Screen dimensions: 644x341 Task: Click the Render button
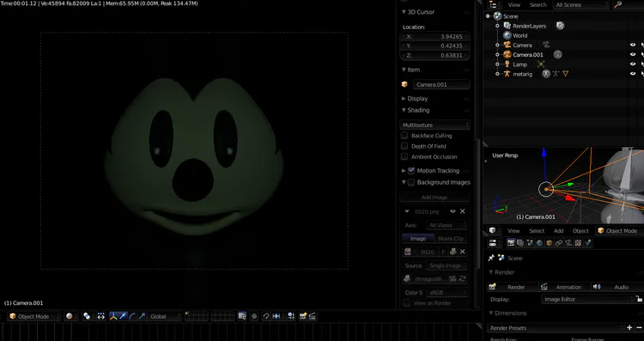click(x=512, y=287)
